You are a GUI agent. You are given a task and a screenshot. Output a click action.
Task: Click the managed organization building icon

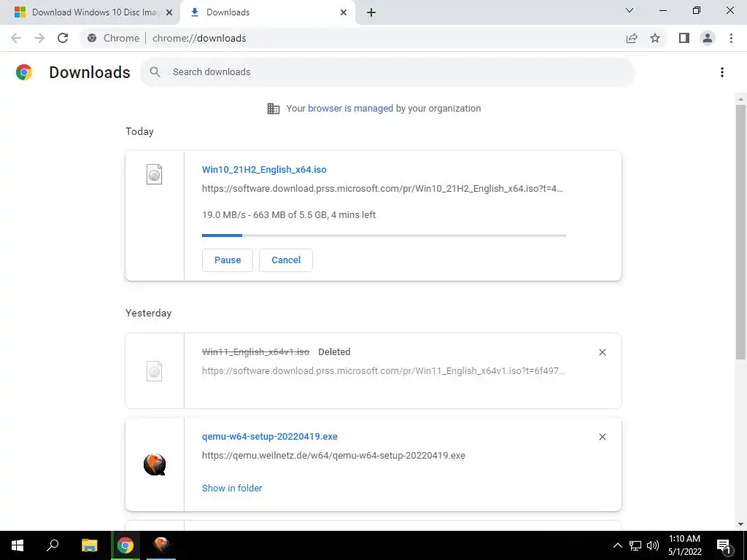coord(274,109)
